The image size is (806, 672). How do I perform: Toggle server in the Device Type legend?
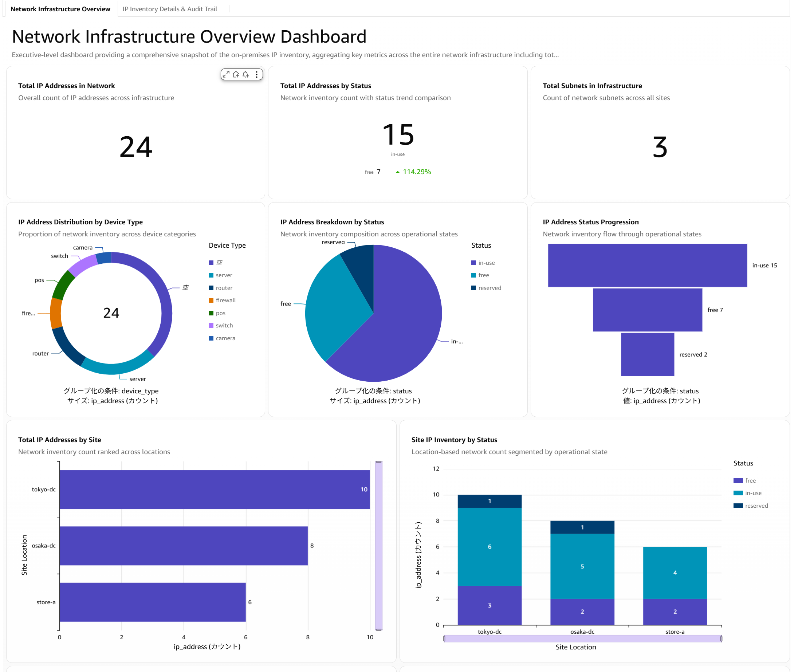[x=224, y=275]
